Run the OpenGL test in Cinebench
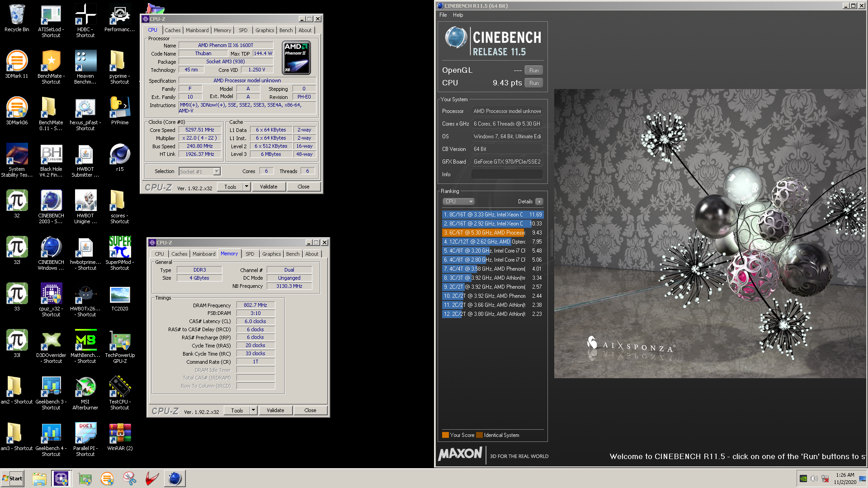The width and height of the screenshot is (868, 488). [534, 70]
